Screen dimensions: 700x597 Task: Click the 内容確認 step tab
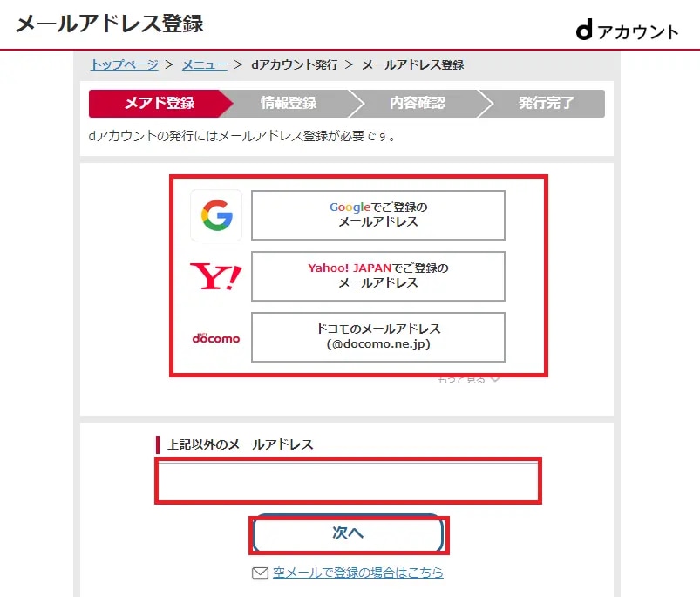click(418, 104)
